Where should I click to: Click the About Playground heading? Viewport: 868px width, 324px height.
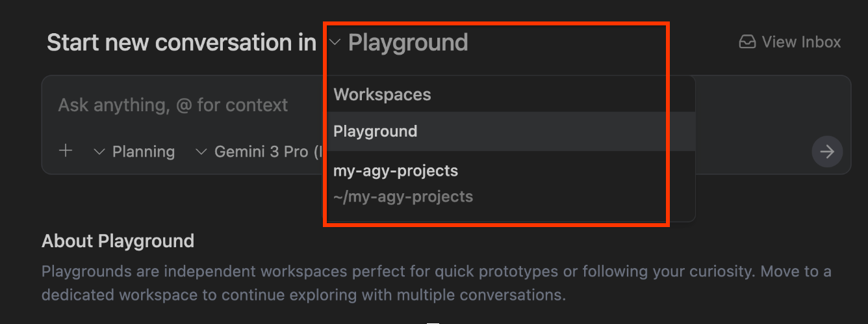pos(118,241)
